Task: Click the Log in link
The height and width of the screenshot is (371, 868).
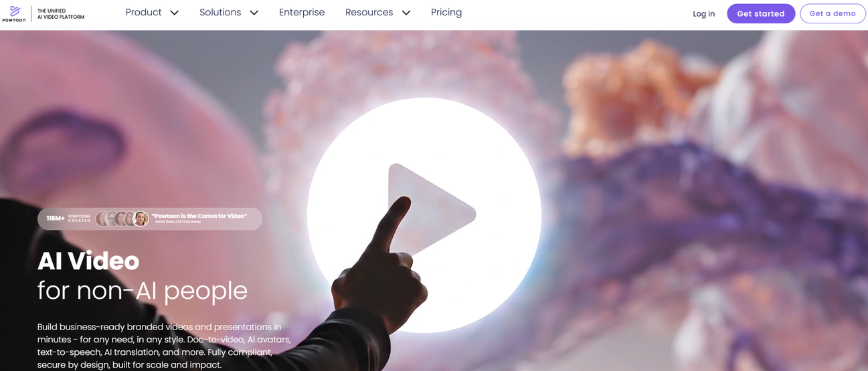Action: click(x=703, y=14)
